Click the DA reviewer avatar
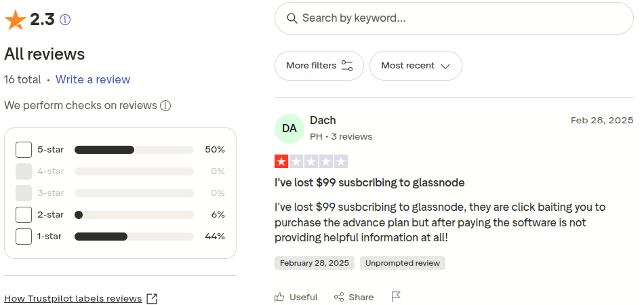The width and height of the screenshot is (644, 305). point(289,128)
